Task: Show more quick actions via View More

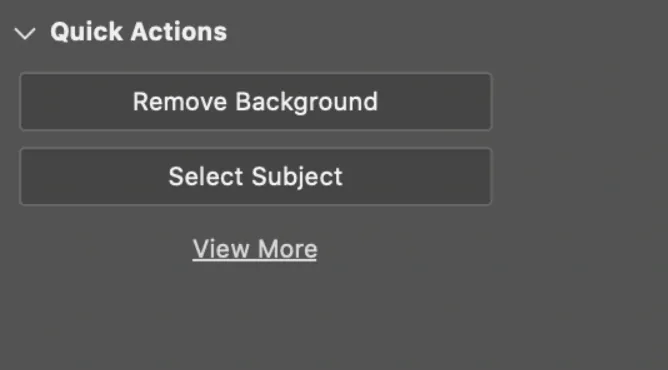Action: (255, 249)
